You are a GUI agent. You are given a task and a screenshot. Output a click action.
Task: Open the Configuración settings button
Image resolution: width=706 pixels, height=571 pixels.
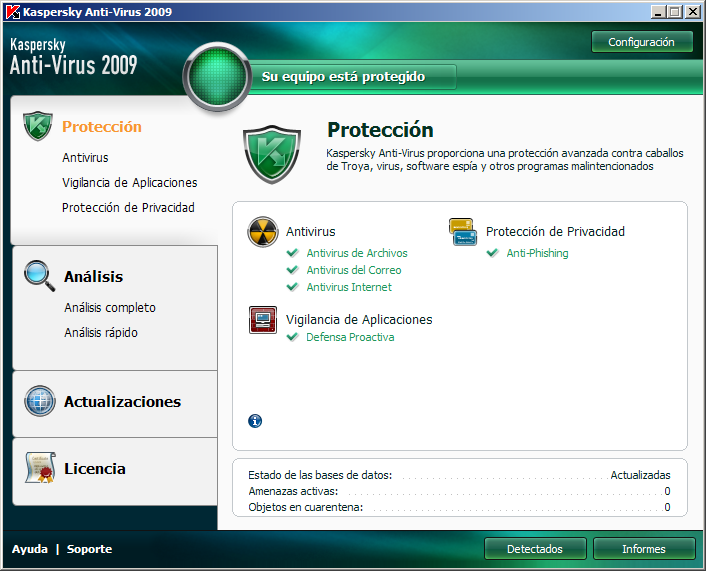(642, 42)
